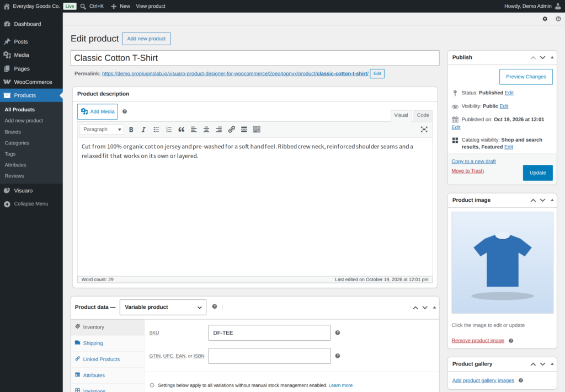Show help for Remove product image
Image resolution: width=565 pixels, height=392 pixels.
[x=511, y=341]
